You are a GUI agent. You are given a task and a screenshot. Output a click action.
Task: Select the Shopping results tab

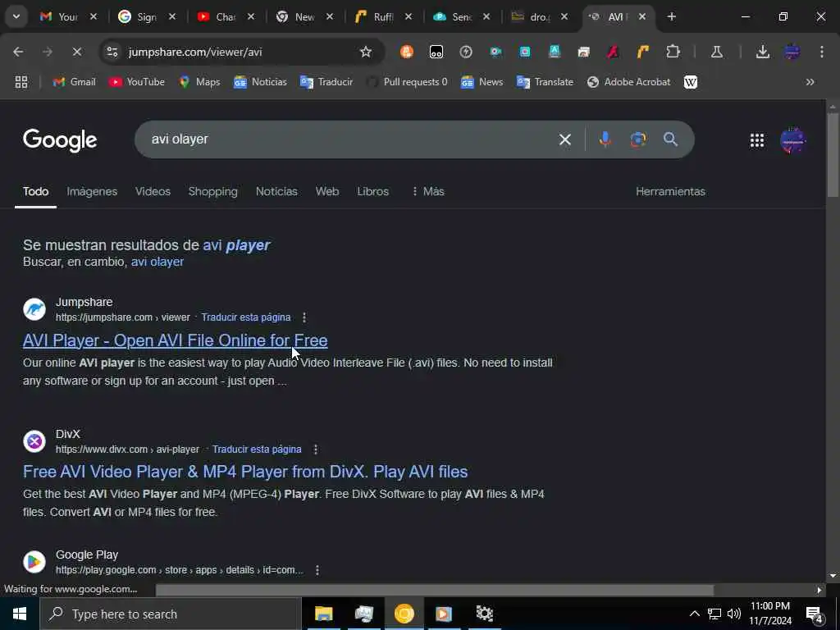[212, 191]
